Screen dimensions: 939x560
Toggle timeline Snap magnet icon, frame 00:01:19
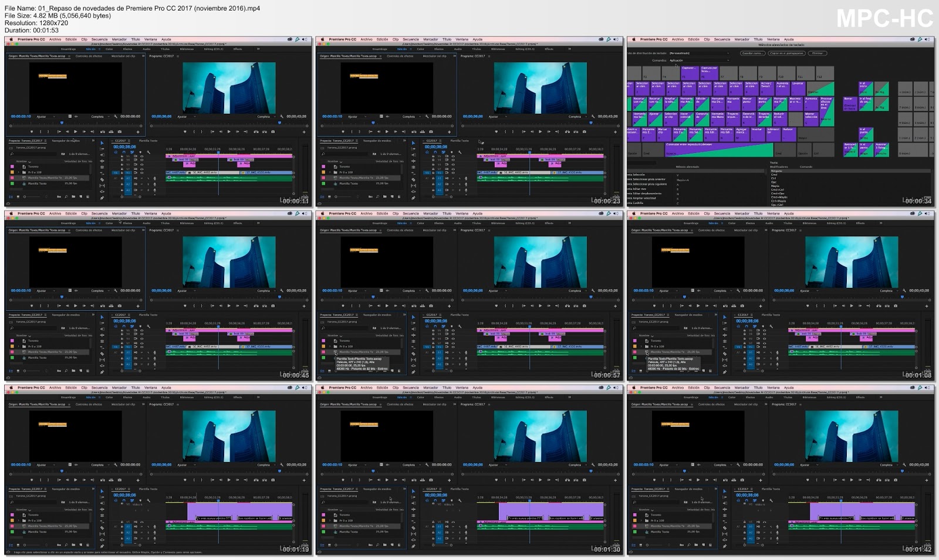tap(124, 500)
